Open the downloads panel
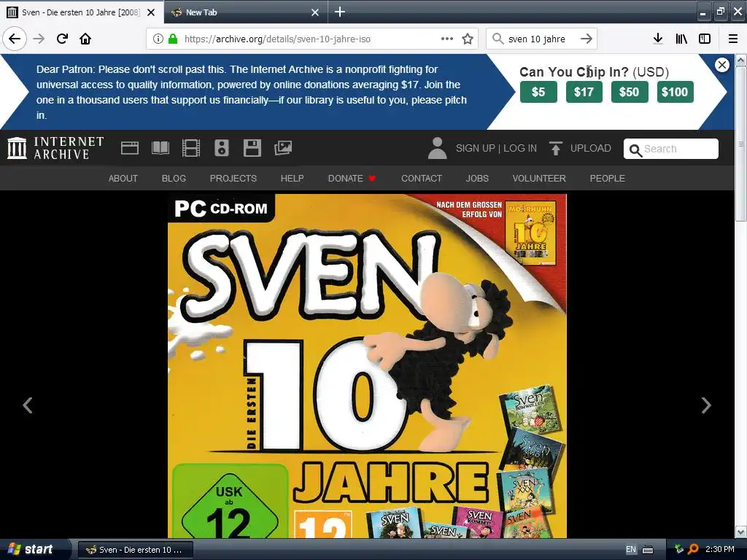This screenshot has width=747, height=560. click(x=658, y=39)
